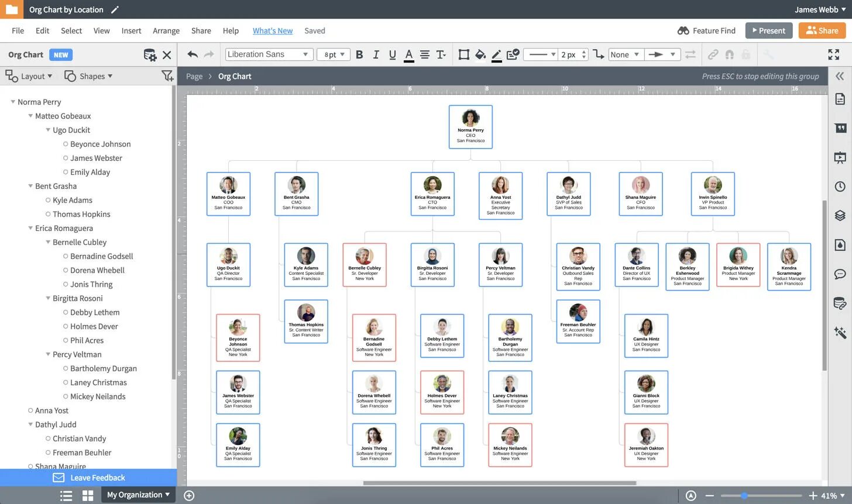Click the pencil rename icon beside title
Image resolution: width=852 pixels, height=504 pixels.
tap(115, 9)
